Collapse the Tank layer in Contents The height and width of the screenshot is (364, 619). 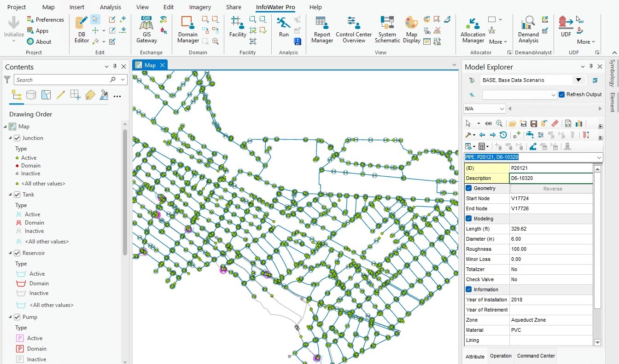[x=11, y=195]
